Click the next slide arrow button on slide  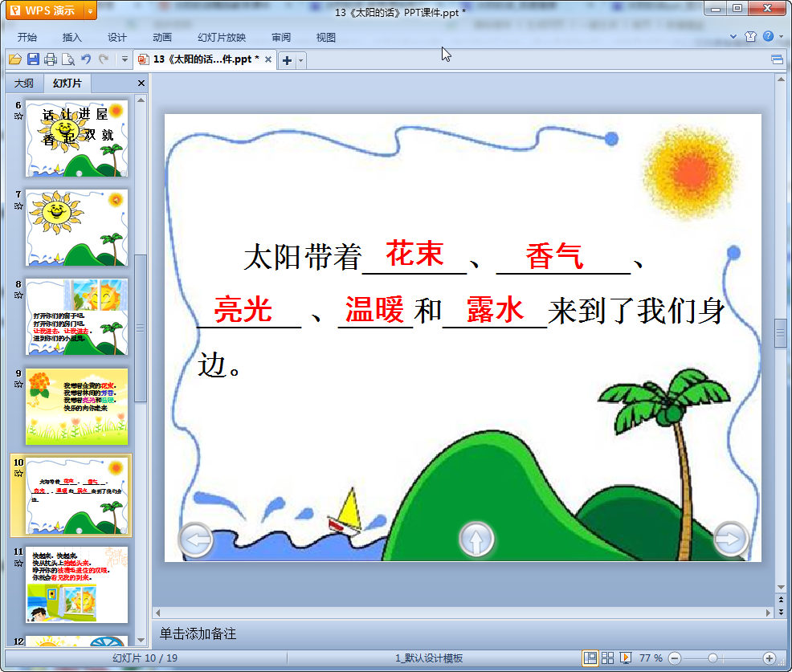(730, 540)
